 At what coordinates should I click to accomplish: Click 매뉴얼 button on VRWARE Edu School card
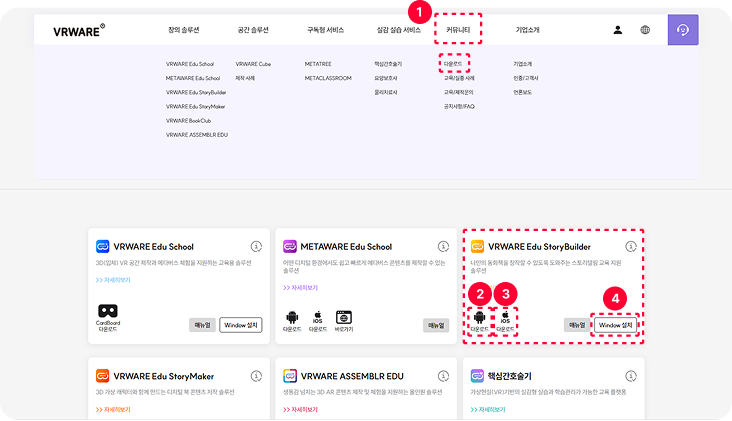[x=202, y=325]
